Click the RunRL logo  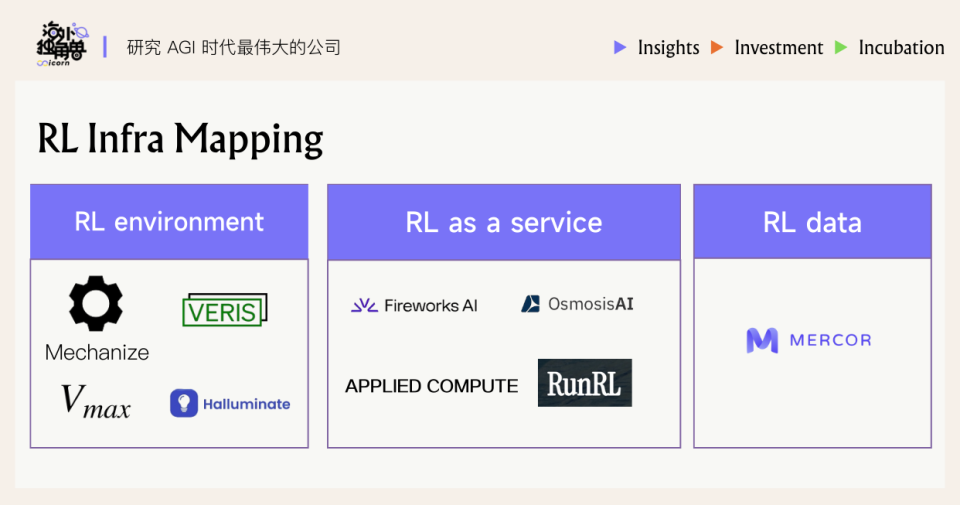pyautogui.click(x=585, y=383)
